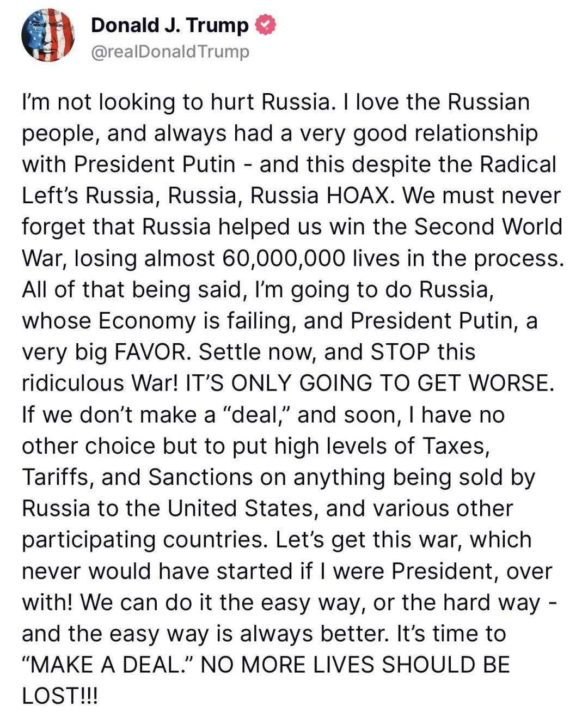Click the words "United States" in the post
Image resolution: width=588 pixels, height=718 pixels.
[240, 508]
